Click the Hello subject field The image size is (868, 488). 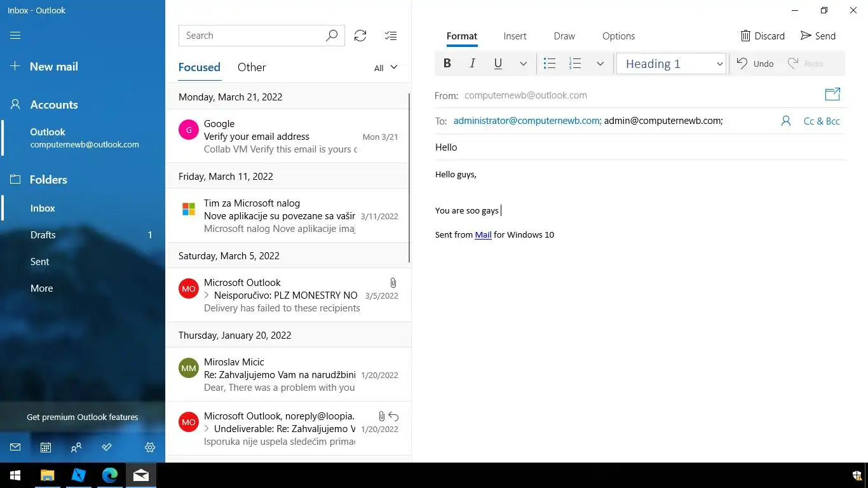pos(640,147)
